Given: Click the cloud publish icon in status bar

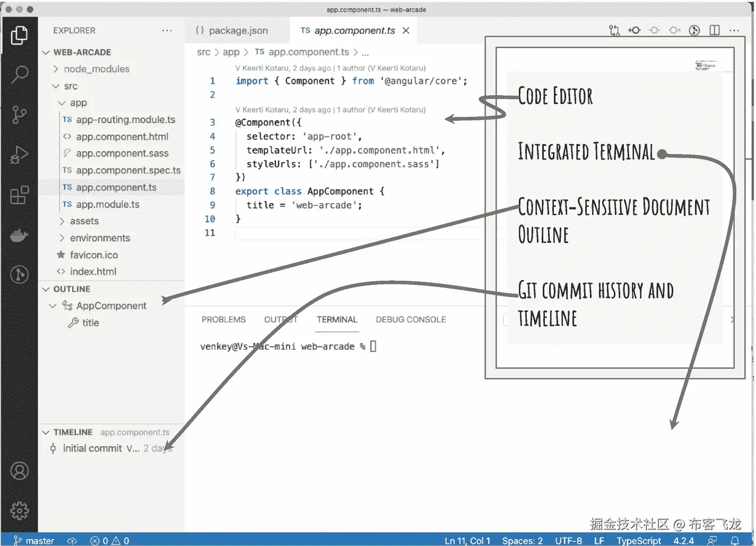Looking at the screenshot, I should (72, 541).
